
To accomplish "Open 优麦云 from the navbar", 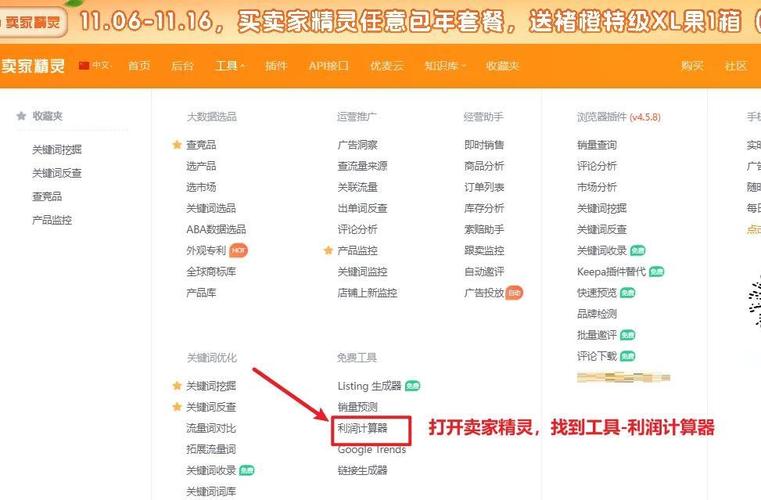I will coord(387,66).
